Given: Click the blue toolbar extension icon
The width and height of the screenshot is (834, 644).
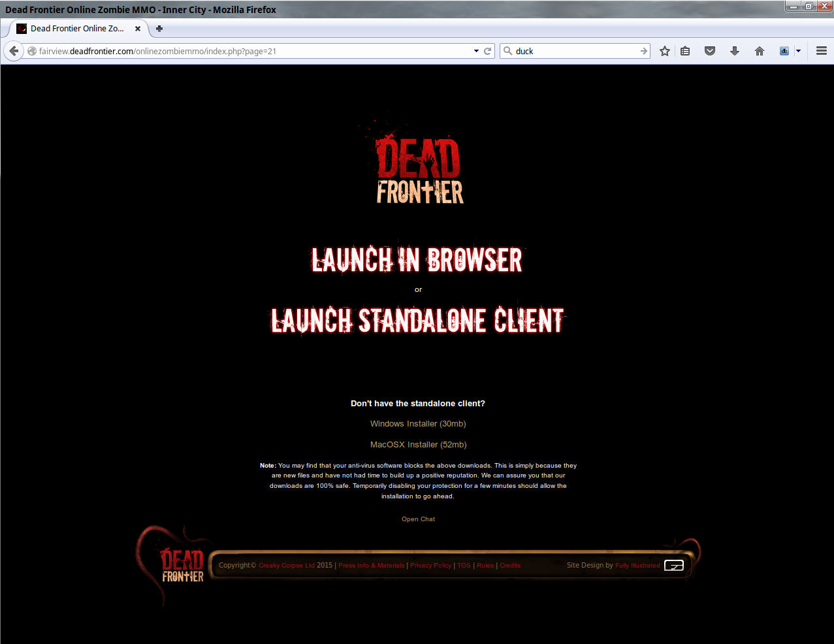Looking at the screenshot, I should (x=784, y=51).
